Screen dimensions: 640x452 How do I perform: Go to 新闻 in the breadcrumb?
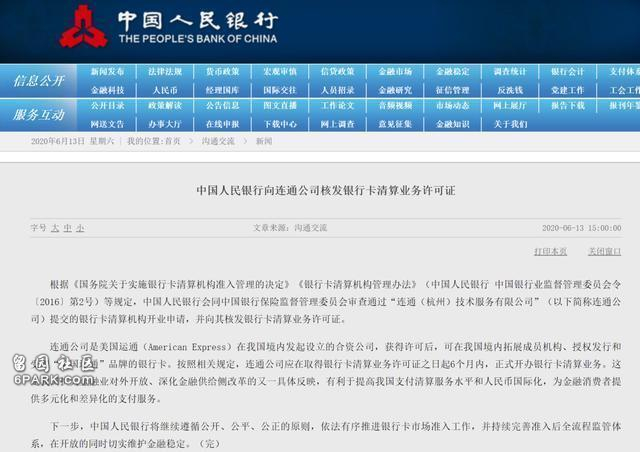point(264,141)
